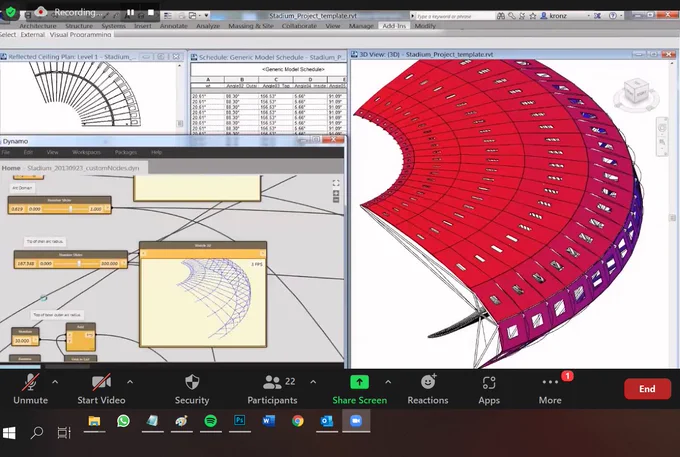Viewport: 680px width, 457px height.
Task: Open Spotify from the taskbar
Action: 210,421
